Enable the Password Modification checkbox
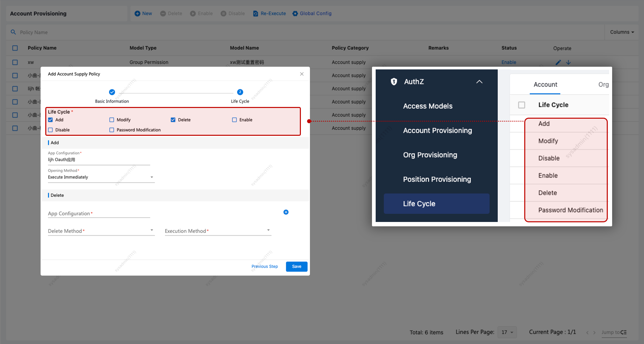Viewport: 644px width, 344px height. coord(112,130)
